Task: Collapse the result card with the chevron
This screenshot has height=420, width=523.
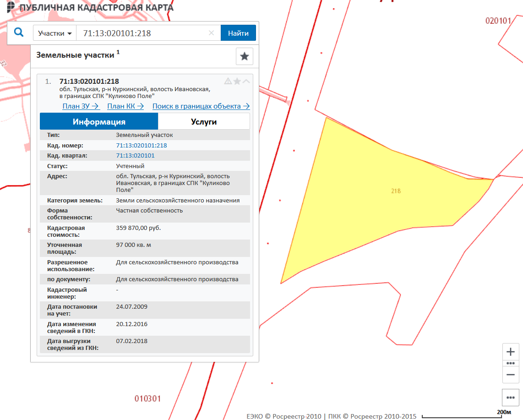Action: (x=246, y=81)
